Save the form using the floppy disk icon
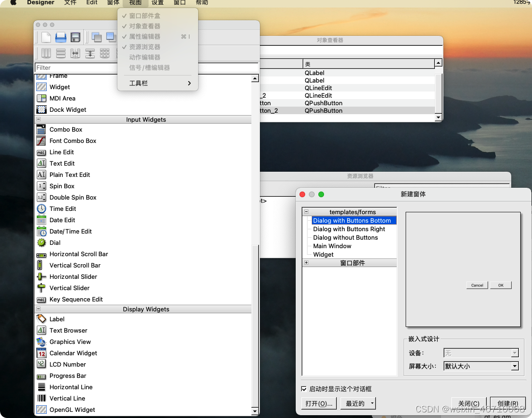The width and height of the screenshot is (532, 418). (x=74, y=37)
